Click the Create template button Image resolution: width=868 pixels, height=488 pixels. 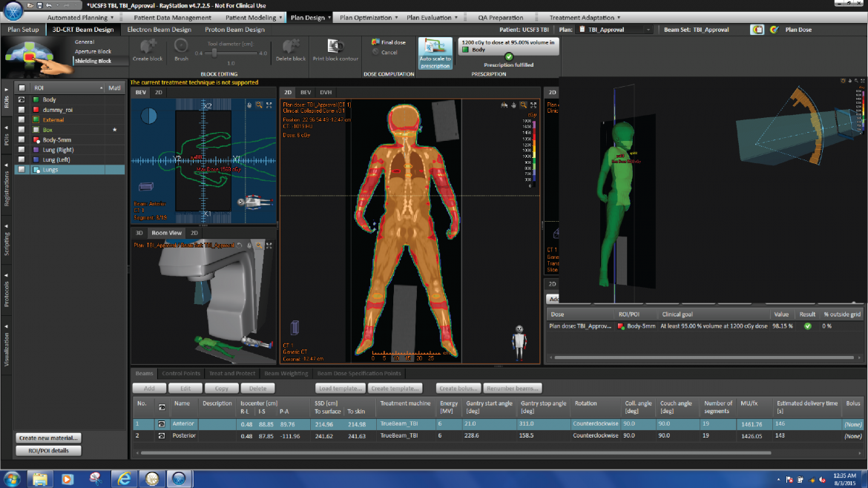[x=395, y=389]
